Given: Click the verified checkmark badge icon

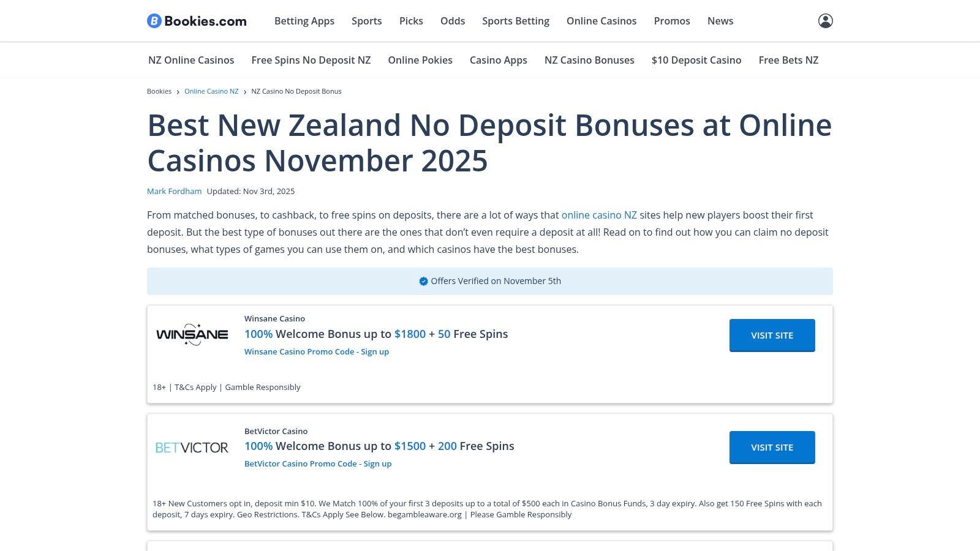Looking at the screenshot, I should coord(423,281).
